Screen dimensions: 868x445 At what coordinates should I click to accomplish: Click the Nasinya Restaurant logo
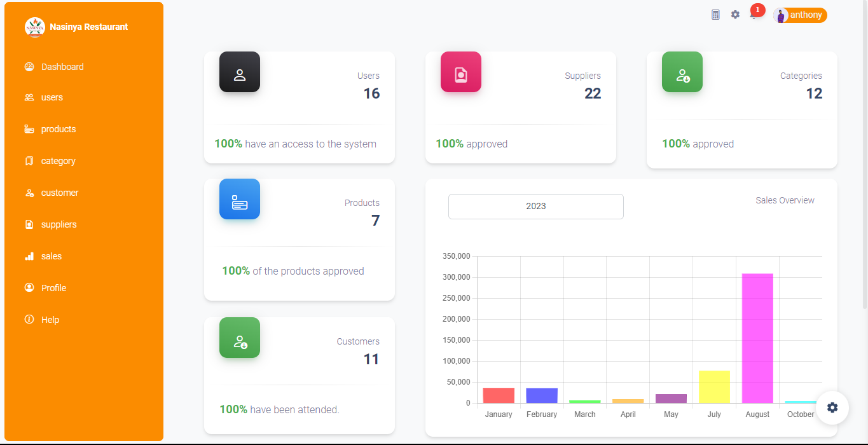pyautogui.click(x=35, y=27)
